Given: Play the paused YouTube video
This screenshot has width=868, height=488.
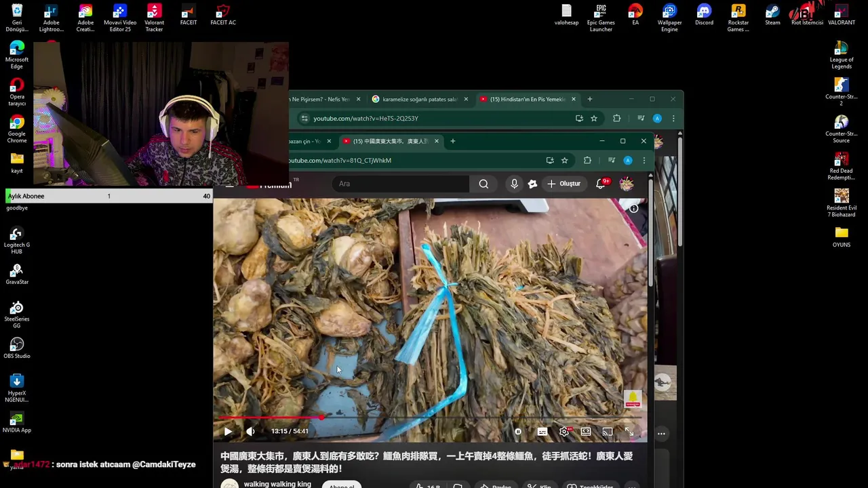Looking at the screenshot, I should click(228, 432).
